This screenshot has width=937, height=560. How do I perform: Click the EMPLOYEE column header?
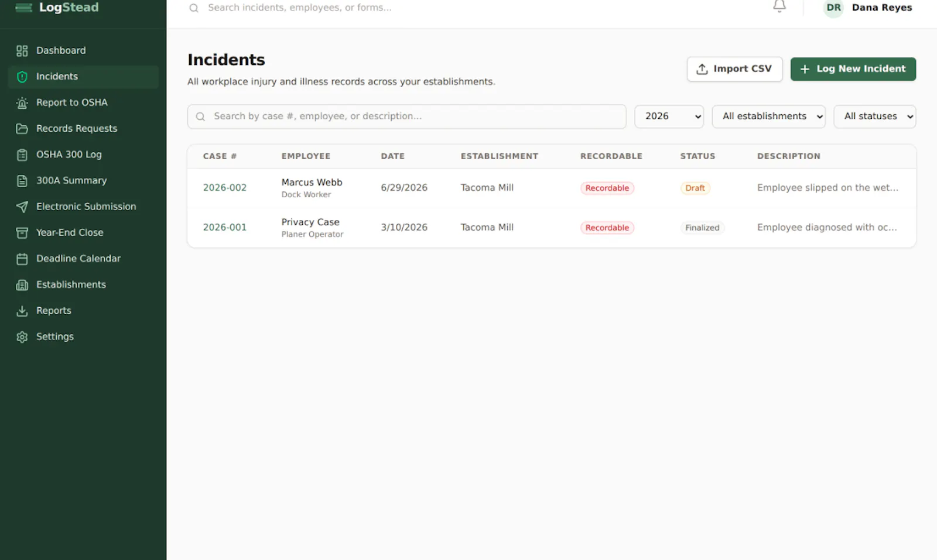click(306, 156)
